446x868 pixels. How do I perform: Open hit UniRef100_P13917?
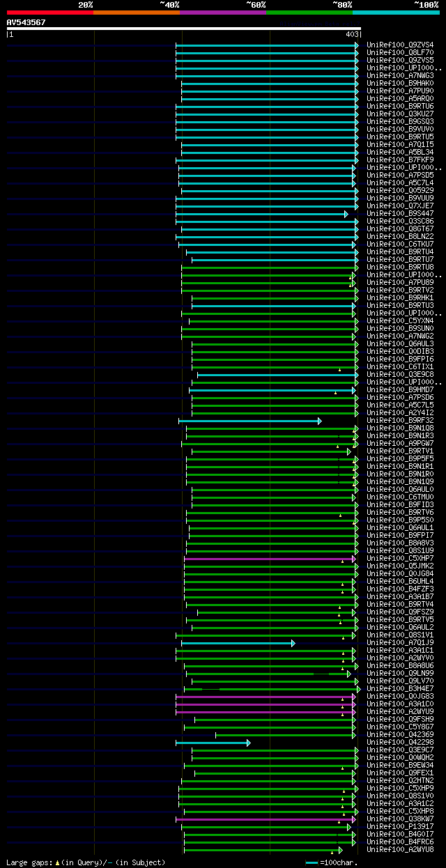click(x=400, y=826)
